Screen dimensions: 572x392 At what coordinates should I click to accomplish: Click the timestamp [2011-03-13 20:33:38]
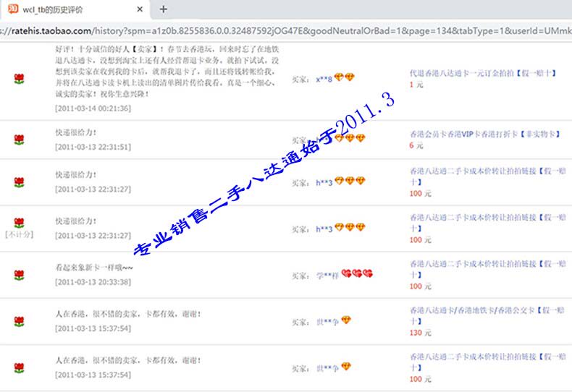tap(93, 282)
